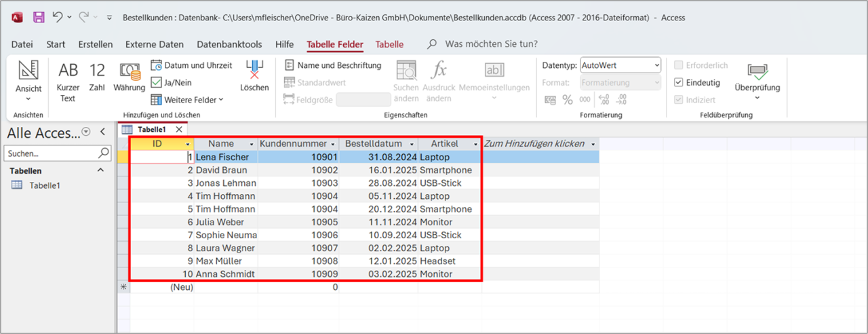Switch to the Start ribbon tab

pos(56,44)
